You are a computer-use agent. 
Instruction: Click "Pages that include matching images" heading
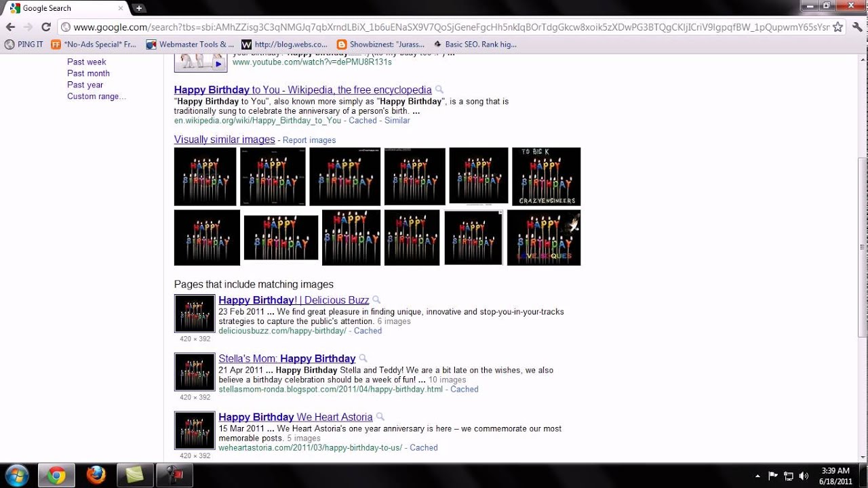pyautogui.click(x=254, y=284)
